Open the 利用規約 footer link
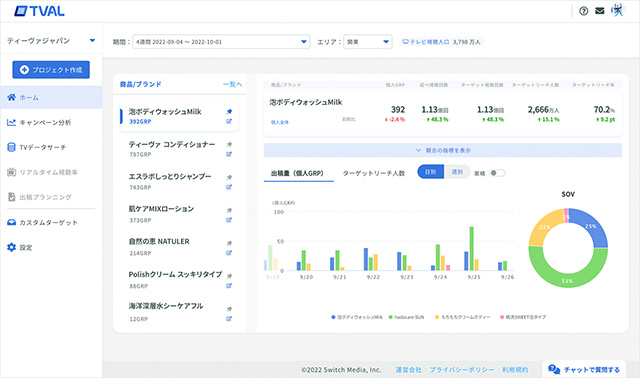Screen dimensions: 640x378 coord(515,369)
